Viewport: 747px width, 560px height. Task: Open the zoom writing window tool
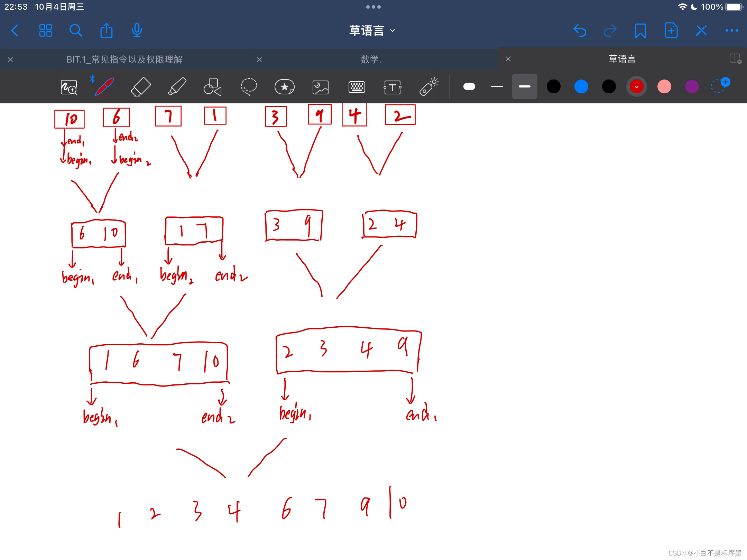[68, 87]
